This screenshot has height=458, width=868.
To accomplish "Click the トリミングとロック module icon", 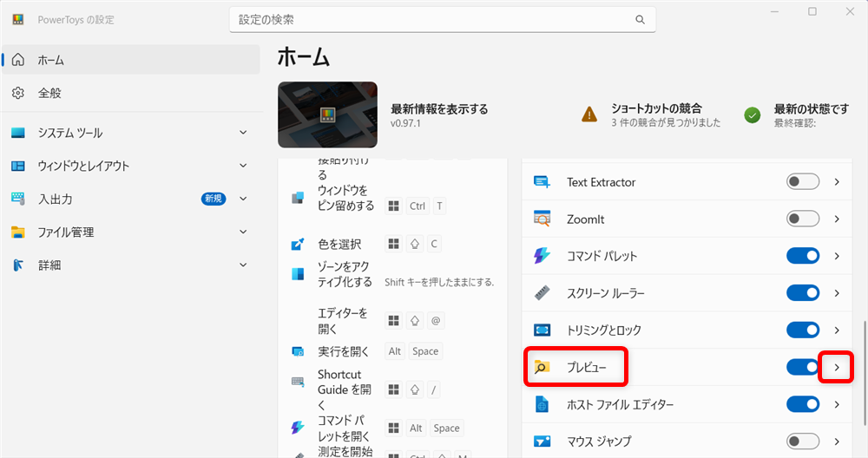I will tap(542, 330).
